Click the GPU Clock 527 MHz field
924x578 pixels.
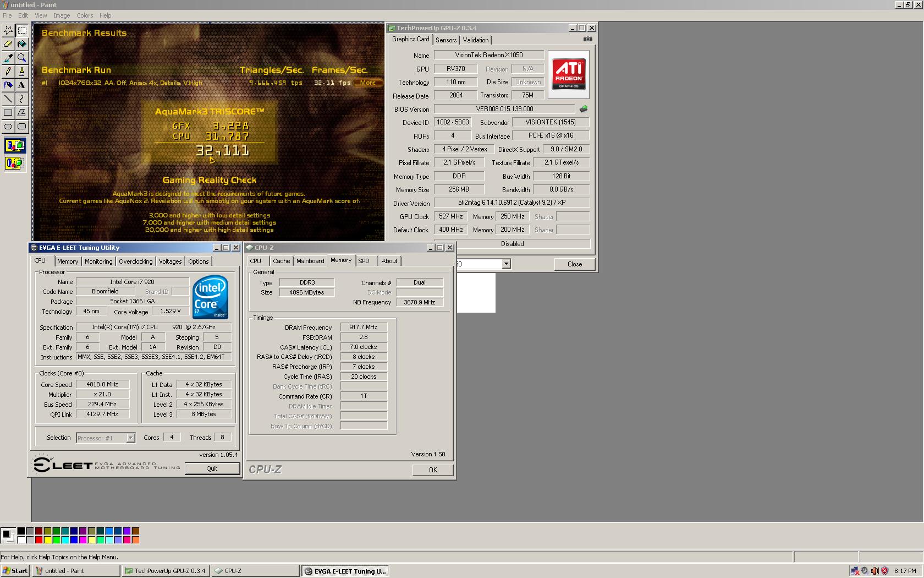[451, 216]
